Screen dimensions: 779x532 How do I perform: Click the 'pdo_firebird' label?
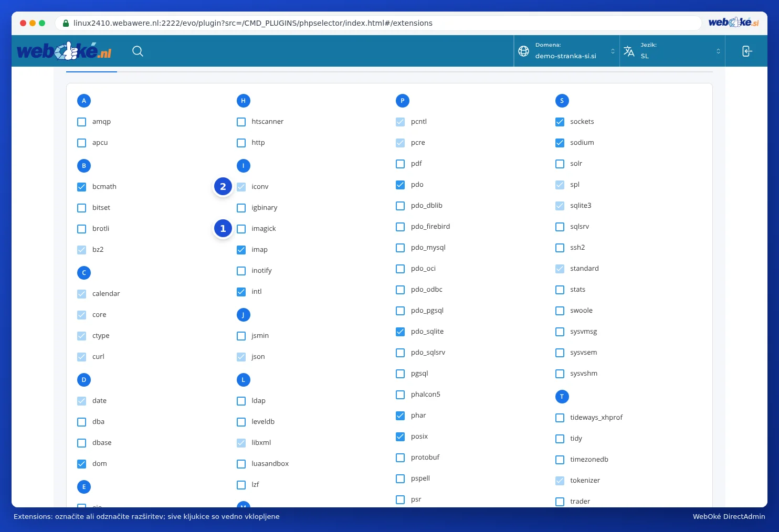(430, 227)
